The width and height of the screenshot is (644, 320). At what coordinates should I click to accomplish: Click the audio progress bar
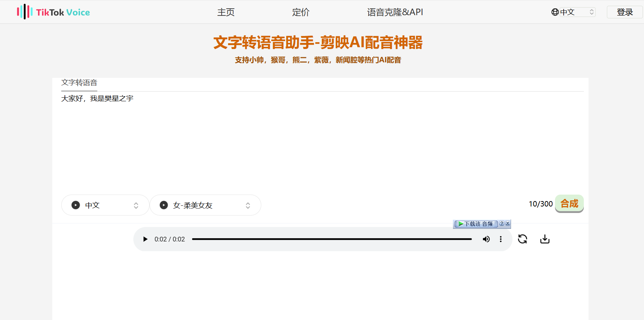pyautogui.click(x=332, y=239)
